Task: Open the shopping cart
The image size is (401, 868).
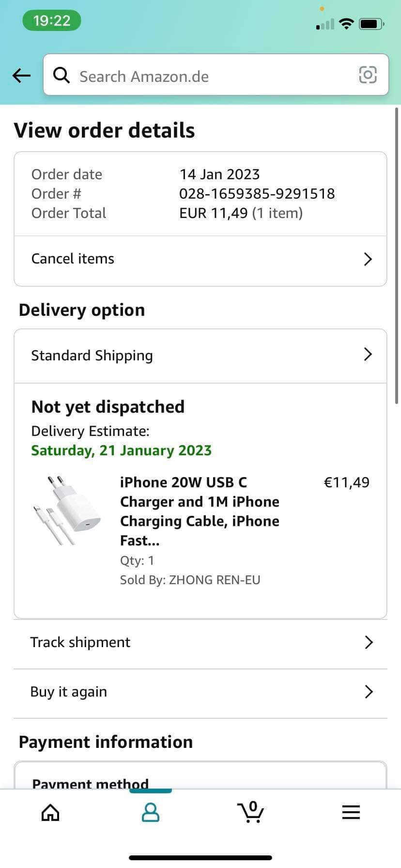Action: [x=250, y=812]
